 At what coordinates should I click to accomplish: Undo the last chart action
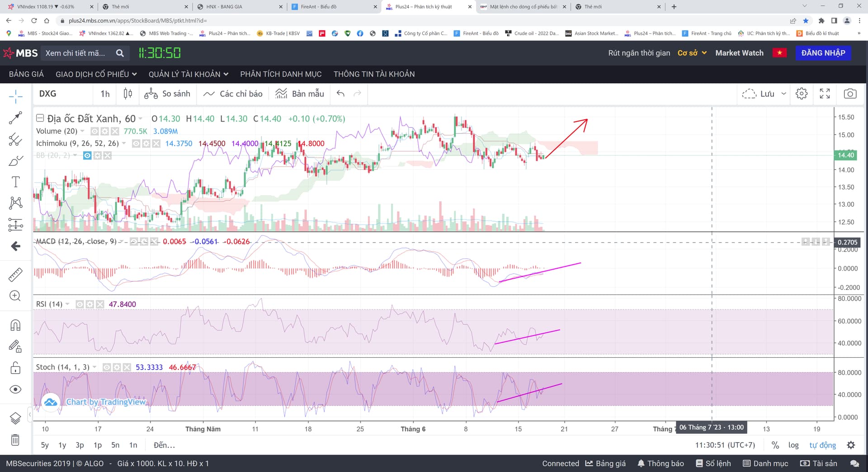tap(340, 93)
